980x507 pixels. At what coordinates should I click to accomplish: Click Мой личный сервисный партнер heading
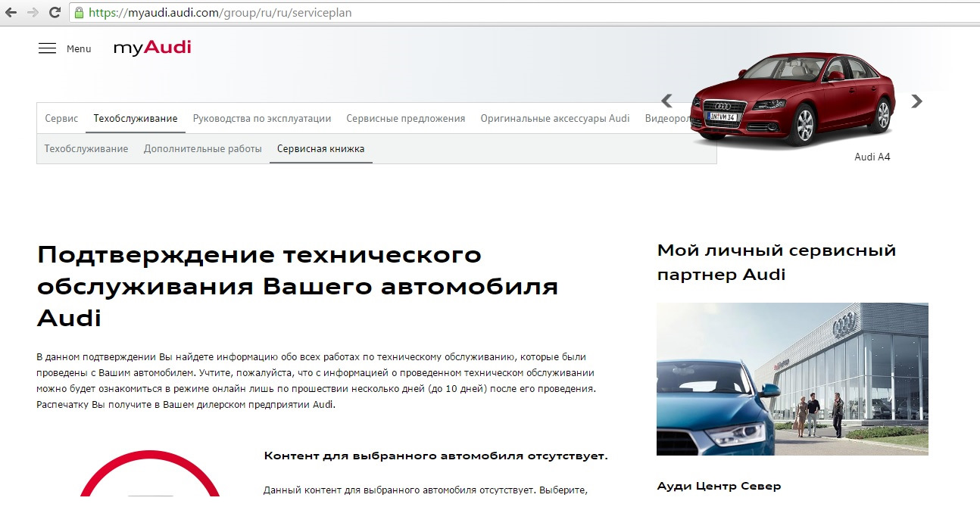coord(776,263)
